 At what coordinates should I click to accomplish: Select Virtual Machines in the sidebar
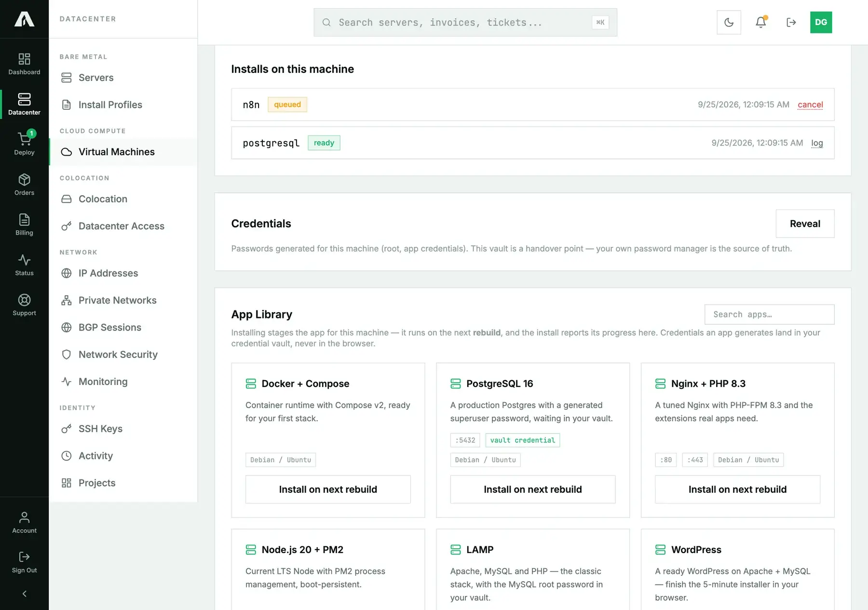123,152
